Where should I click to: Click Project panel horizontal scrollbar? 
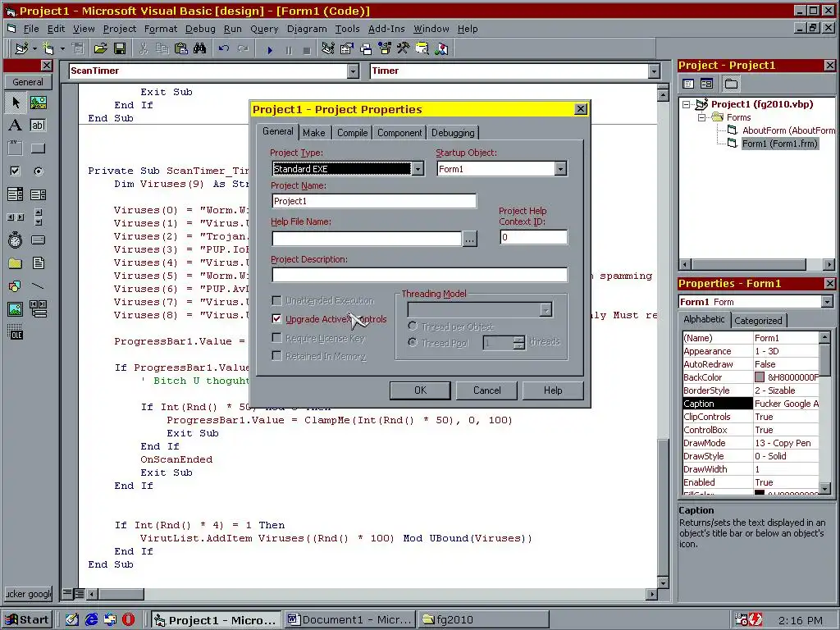(757, 264)
